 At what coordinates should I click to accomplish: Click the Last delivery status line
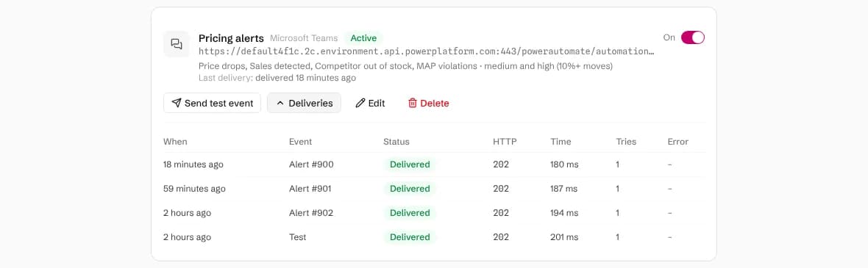pyautogui.click(x=277, y=78)
